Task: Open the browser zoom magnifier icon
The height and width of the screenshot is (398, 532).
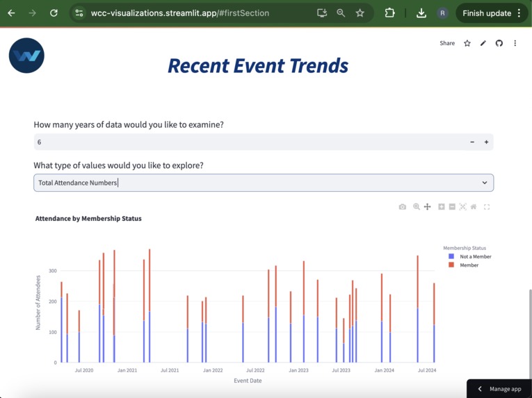Action: tap(341, 13)
